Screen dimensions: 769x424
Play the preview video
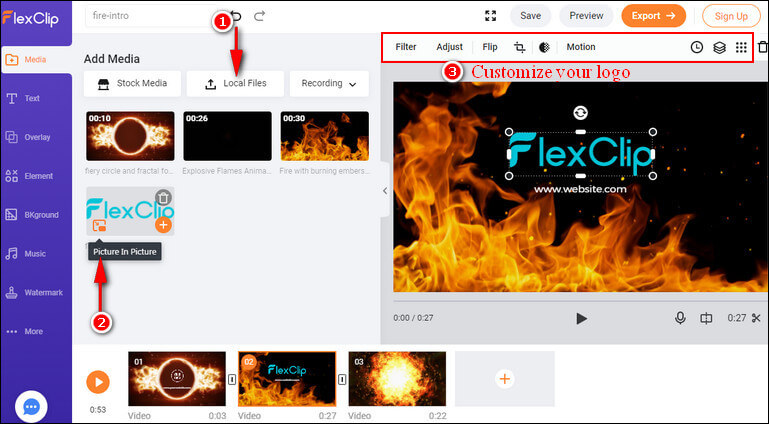coord(581,319)
